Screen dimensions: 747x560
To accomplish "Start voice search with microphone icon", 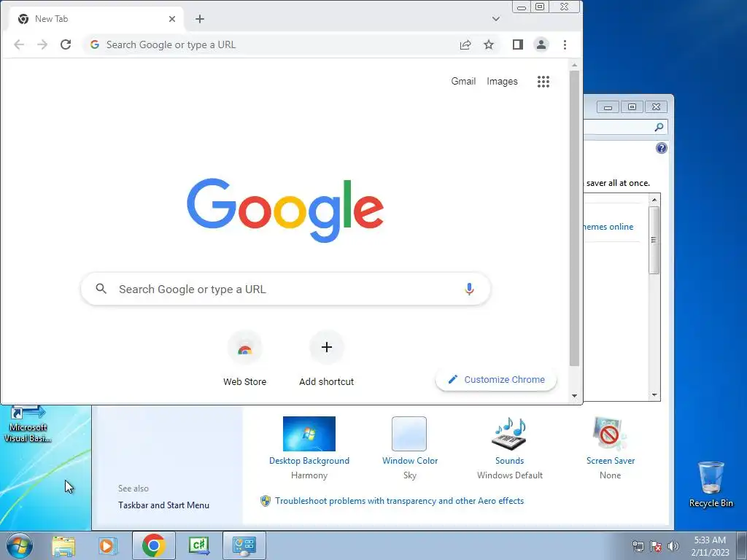I will tap(469, 289).
